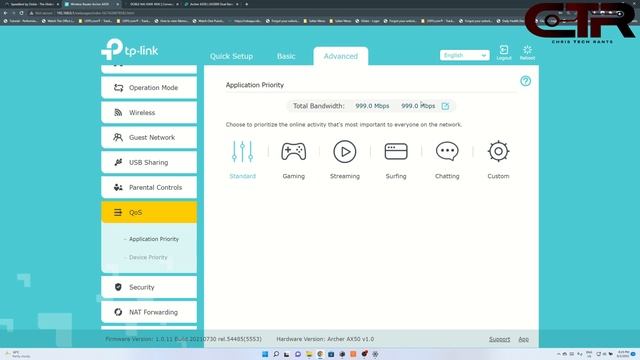Go to the TP-Link logo
Screen dimensions: 640x360
(x=130, y=49)
